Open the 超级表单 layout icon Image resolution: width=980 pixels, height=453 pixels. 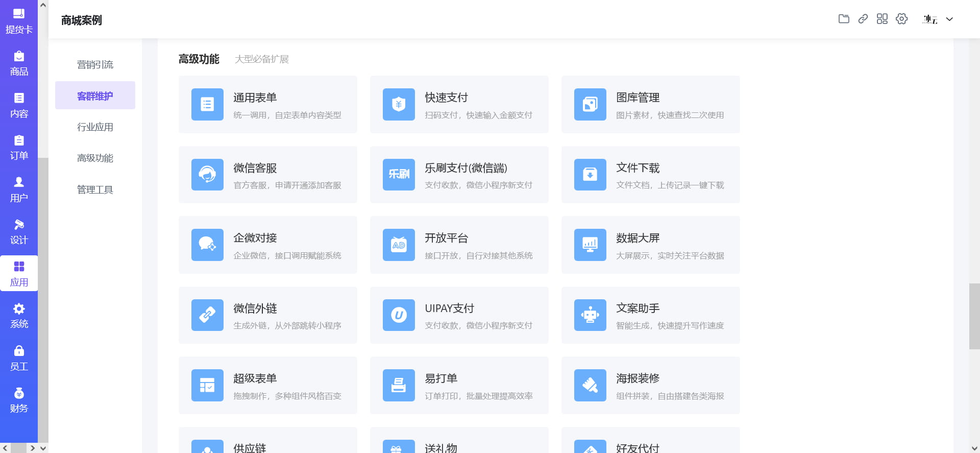(x=207, y=386)
